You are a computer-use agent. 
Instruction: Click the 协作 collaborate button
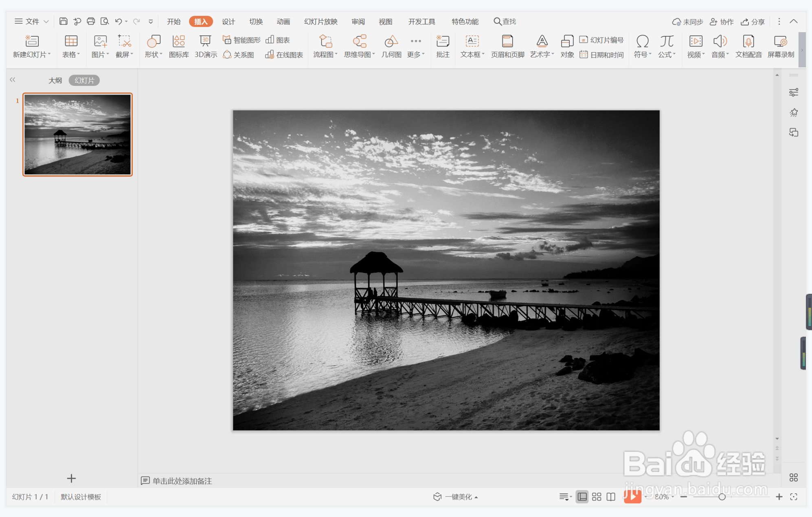[722, 22]
